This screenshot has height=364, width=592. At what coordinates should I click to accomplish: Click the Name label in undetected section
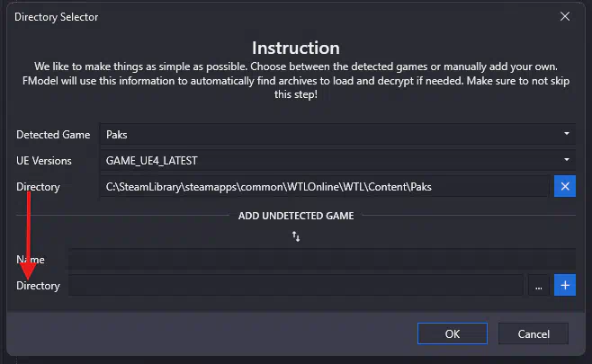click(31, 260)
